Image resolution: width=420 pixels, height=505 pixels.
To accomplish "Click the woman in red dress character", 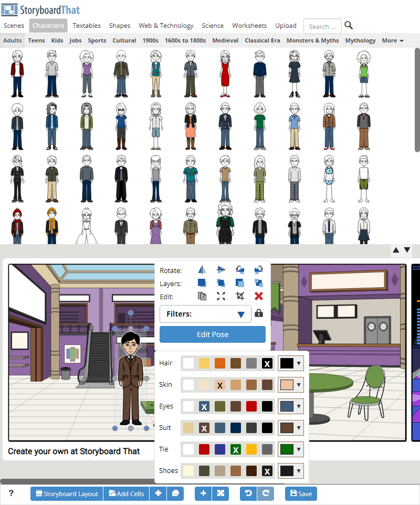I will pyautogui.click(x=225, y=73).
